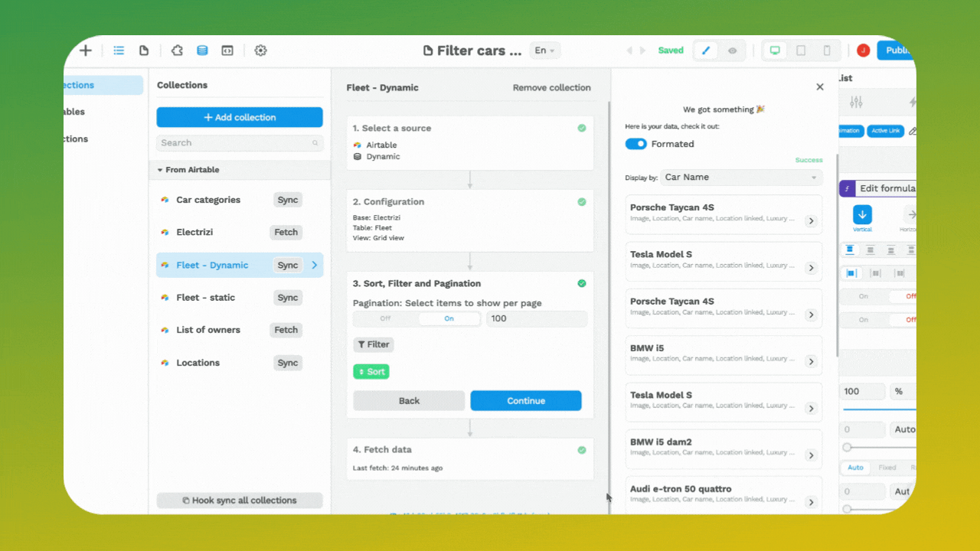Select the Vertical direction arrow icon
The width and height of the screenshot is (980, 551).
pos(862,215)
